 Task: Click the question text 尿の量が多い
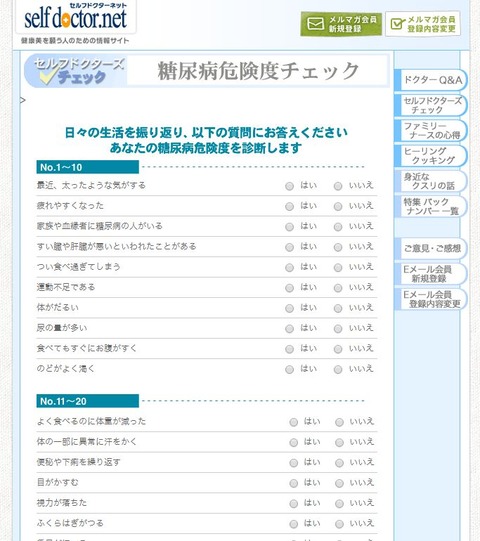click(x=62, y=328)
